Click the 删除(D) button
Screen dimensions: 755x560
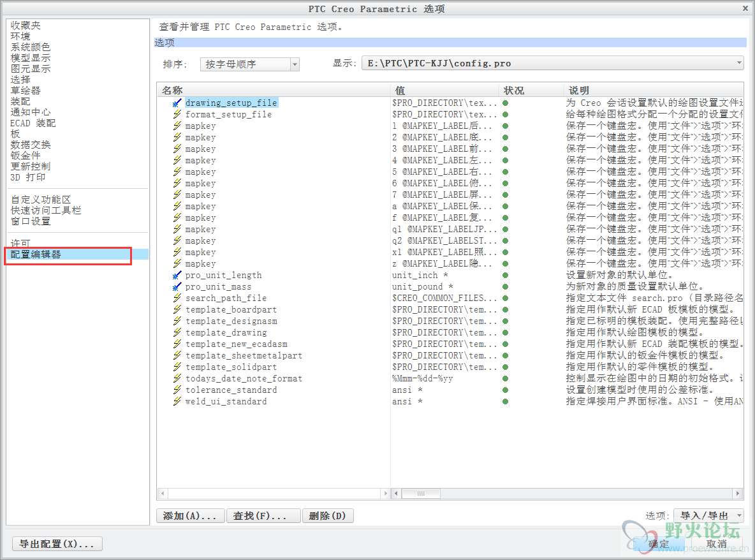[x=328, y=516]
